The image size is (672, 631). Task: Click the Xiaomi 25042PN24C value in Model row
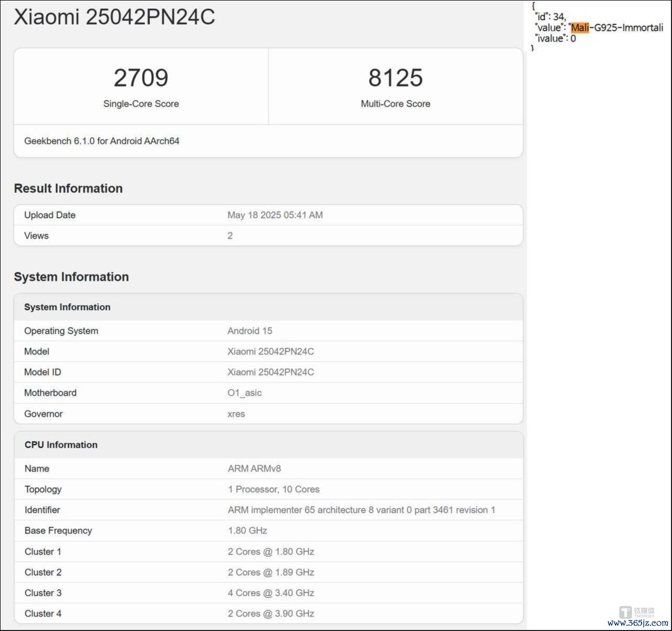(271, 352)
